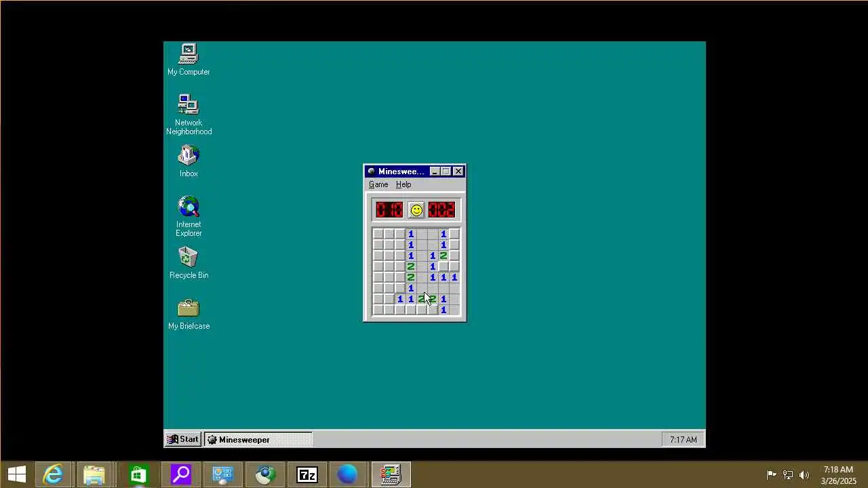Click the Minesweeper button in Windows 95 taskbar
The height and width of the screenshot is (488, 868).
click(258, 440)
